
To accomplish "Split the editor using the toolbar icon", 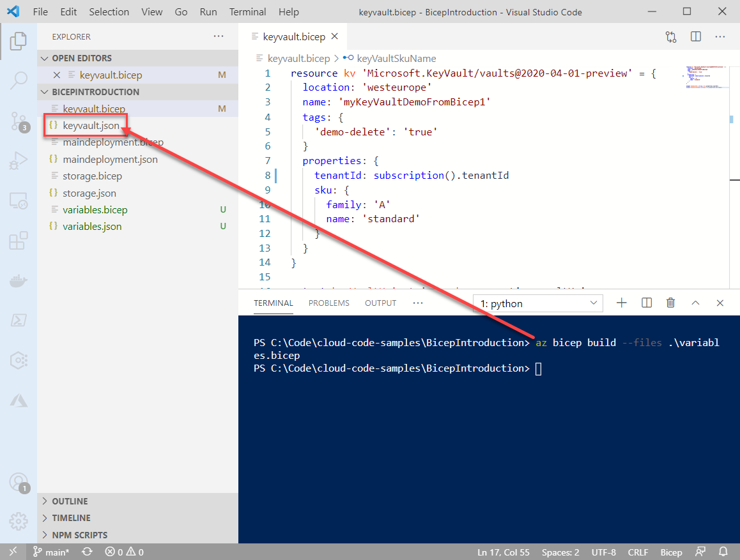I will pos(695,36).
